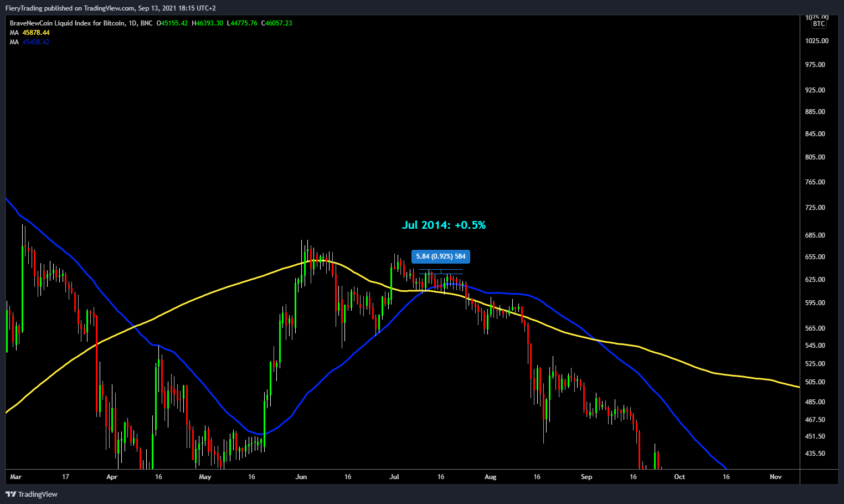Click the 655.00 price axis label

pos(815,257)
